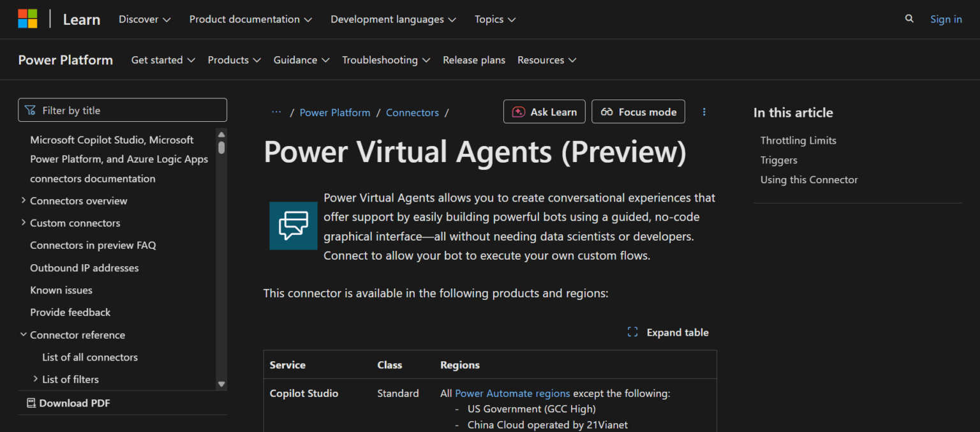Click the Filter by title input field
980x432 pixels.
point(122,110)
